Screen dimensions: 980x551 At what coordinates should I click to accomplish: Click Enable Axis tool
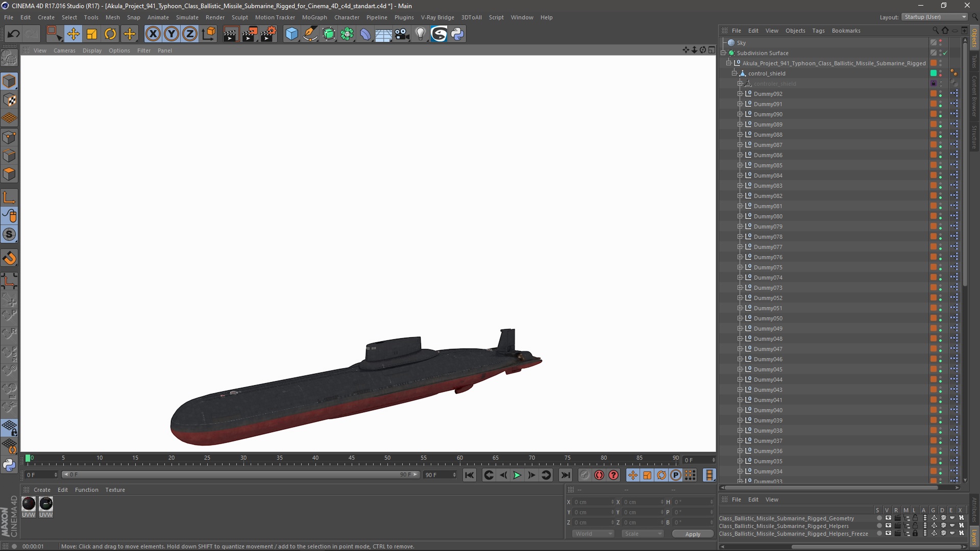point(9,197)
